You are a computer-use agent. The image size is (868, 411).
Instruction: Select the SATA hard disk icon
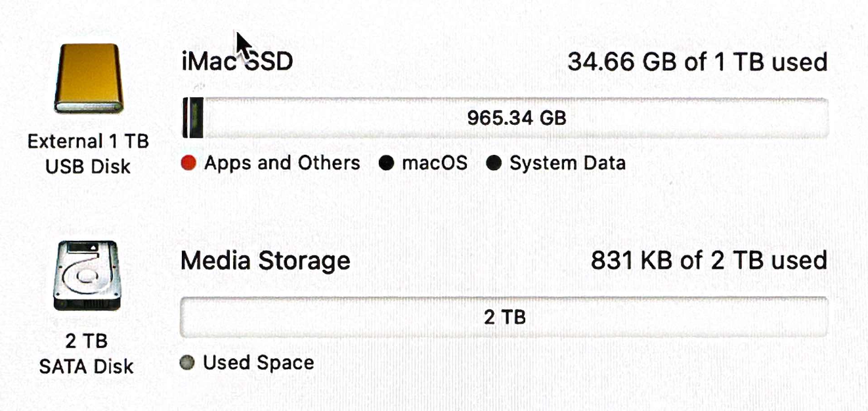[x=87, y=276]
